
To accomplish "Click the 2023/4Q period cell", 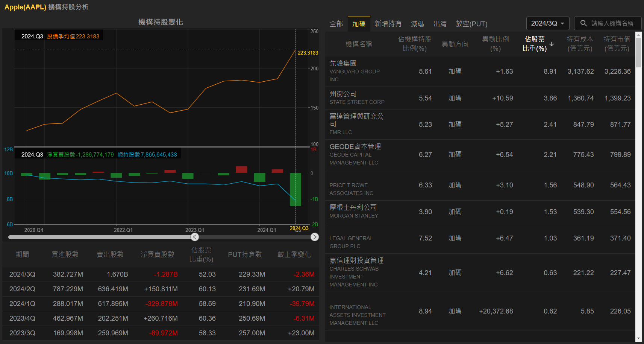I will pyautogui.click(x=22, y=318).
